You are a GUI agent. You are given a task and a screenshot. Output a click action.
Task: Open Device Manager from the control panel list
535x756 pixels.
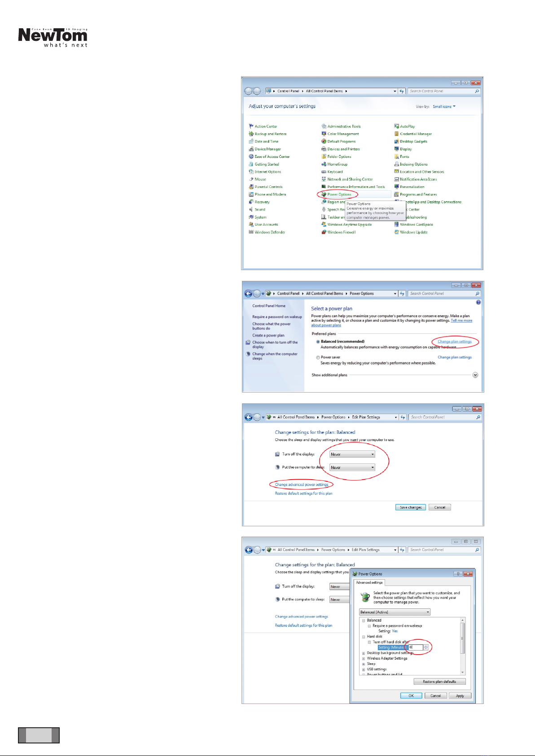coord(267,149)
